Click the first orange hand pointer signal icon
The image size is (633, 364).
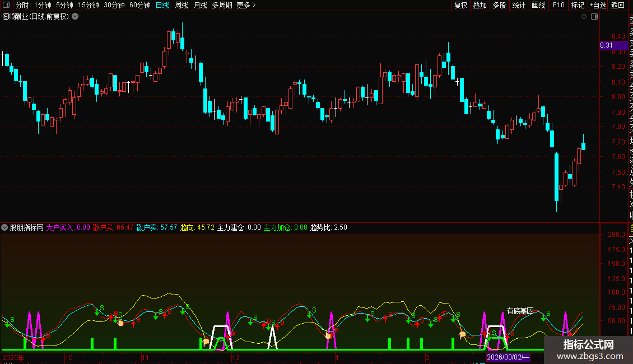pyautogui.click(x=120, y=322)
